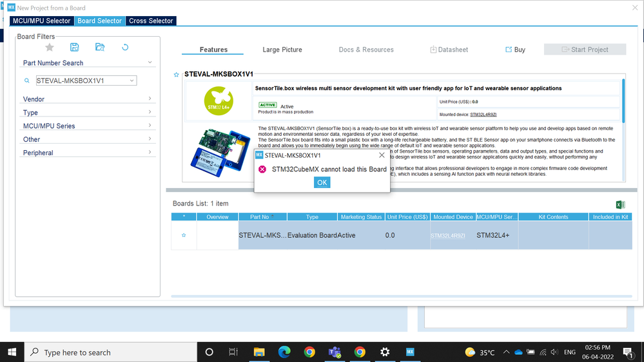Click the Included in Kit column header
The width and height of the screenshot is (644, 362).
pos(610,216)
